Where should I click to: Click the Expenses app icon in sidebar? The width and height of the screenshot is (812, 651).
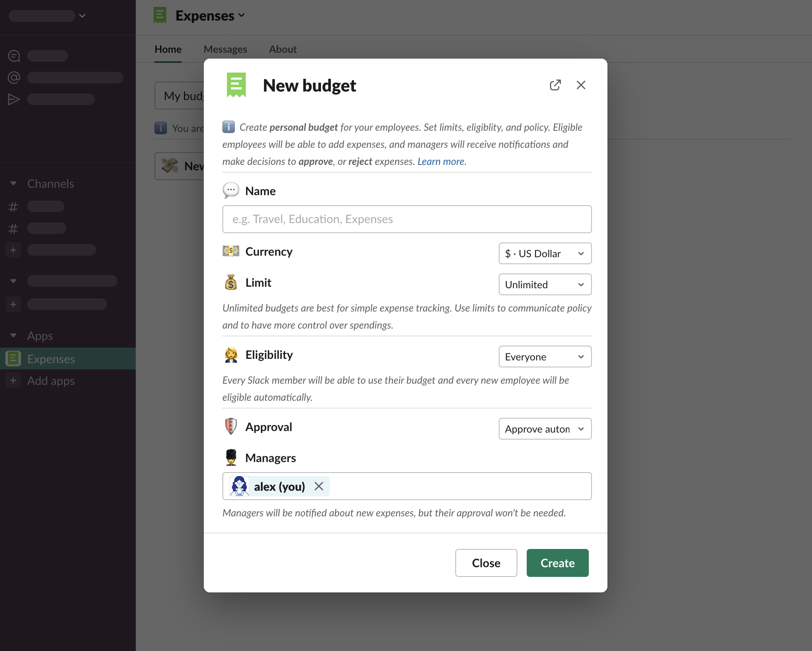(x=13, y=359)
